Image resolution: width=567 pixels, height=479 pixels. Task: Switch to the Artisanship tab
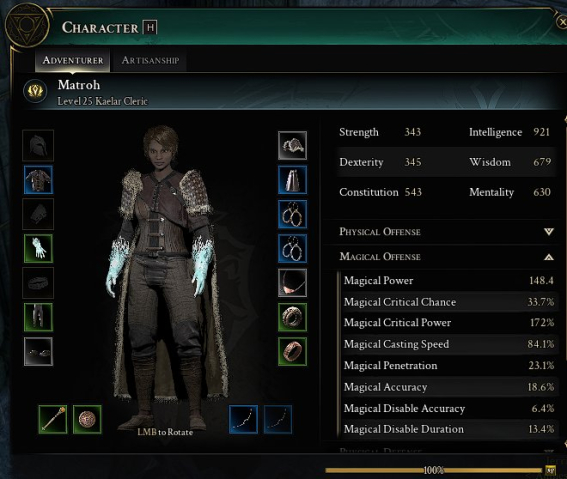coord(150,60)
